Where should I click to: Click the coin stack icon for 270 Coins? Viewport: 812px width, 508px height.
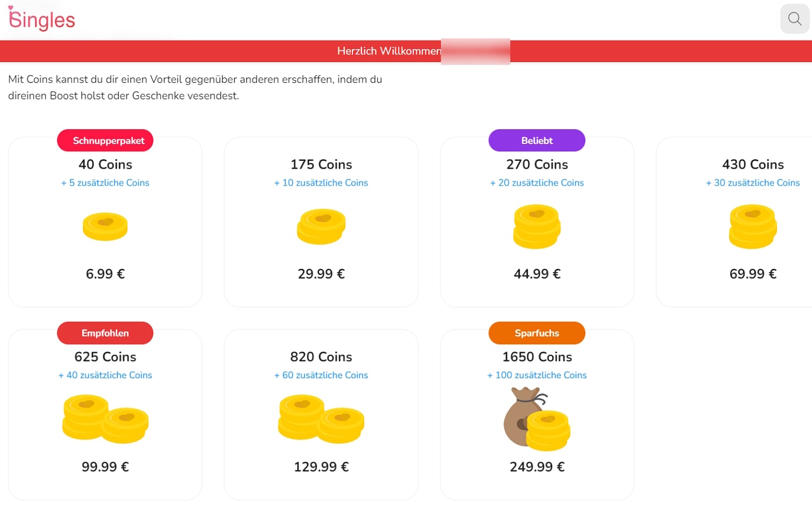(537, 226)
